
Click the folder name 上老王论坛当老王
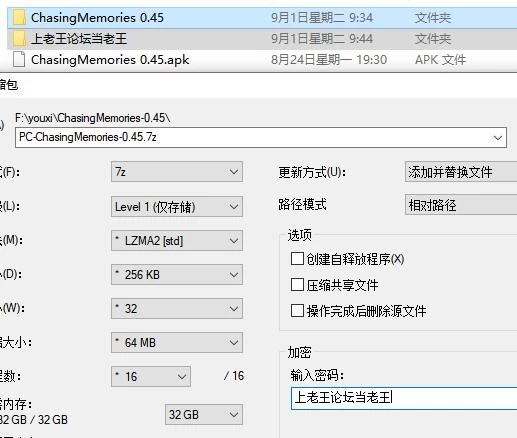coord(79,39)
